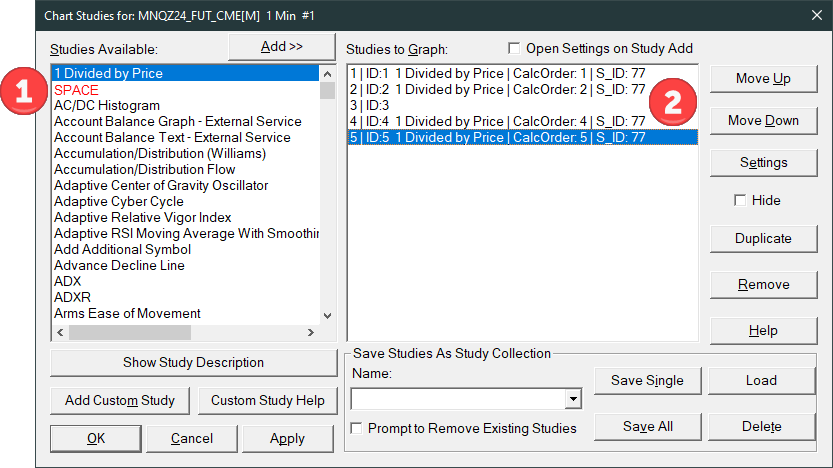
Task: Click the Add >> button
Action: [280, 46]
